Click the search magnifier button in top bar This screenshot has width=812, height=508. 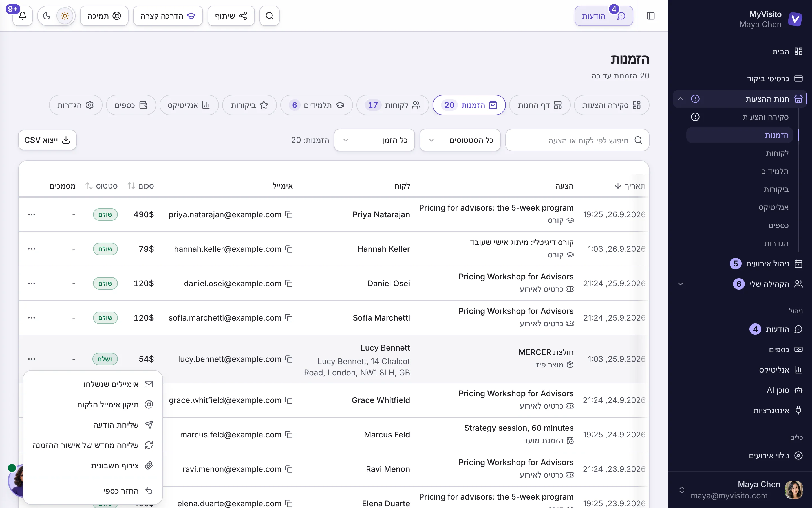click(x=270, y=16)
